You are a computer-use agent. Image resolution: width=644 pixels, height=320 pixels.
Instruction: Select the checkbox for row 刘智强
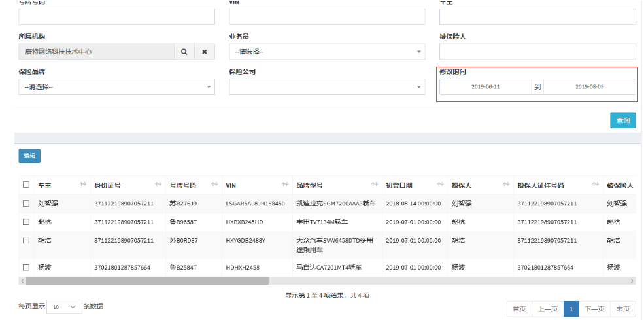pyautogui.click(x=26, y=204)
